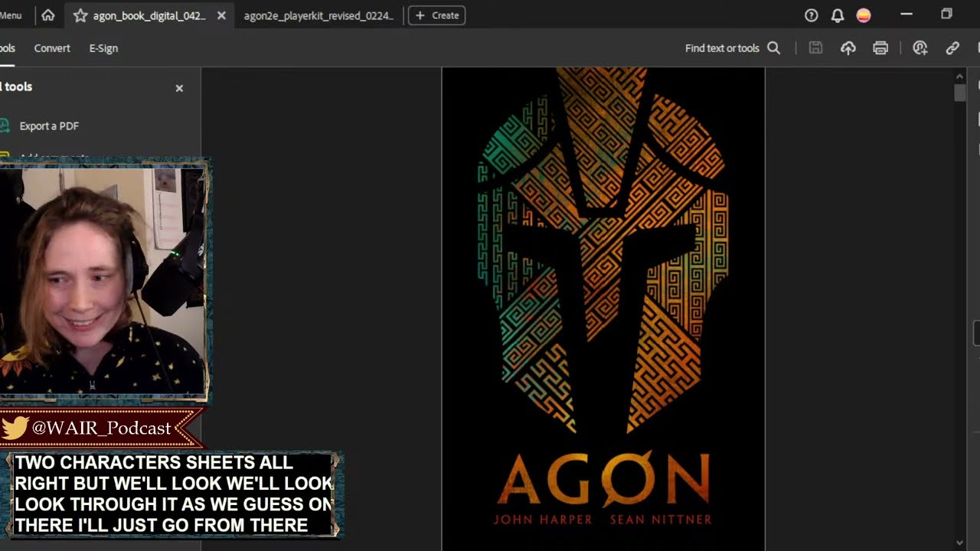Open the Convert menu
This screenshot has width=980, height=551.
52,48
